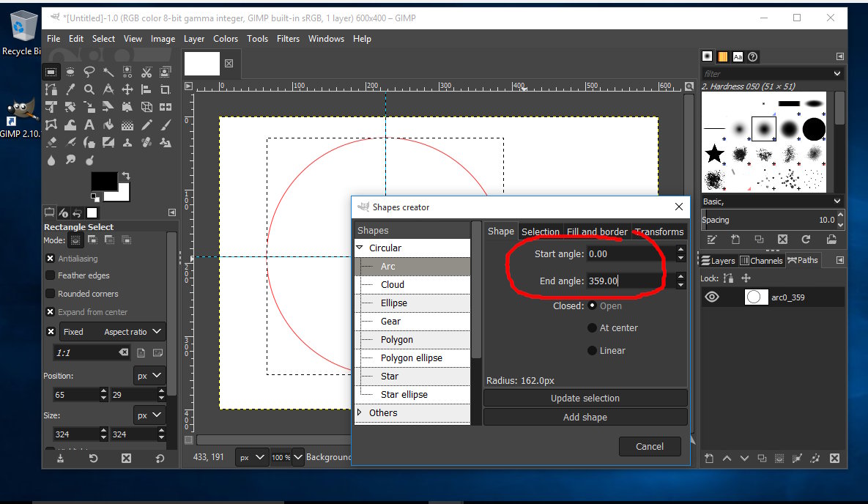Open the Filters menu

[x=288, y=39]
